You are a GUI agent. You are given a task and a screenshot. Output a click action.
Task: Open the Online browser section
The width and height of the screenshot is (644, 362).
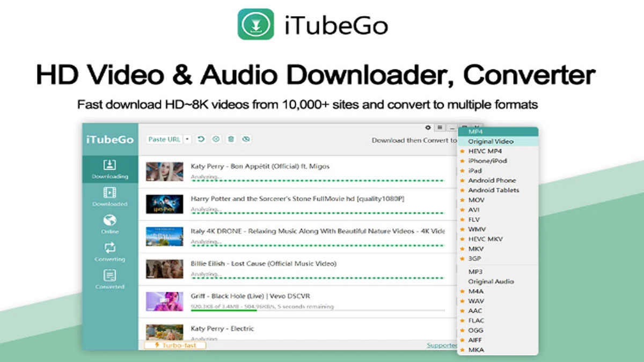click(109, 224)
